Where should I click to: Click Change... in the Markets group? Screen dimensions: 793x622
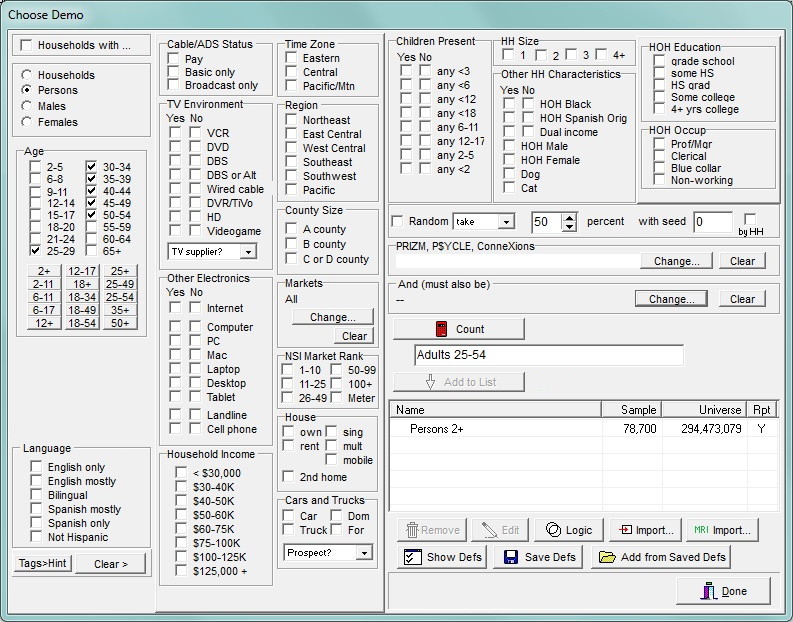tap(333, 317)
